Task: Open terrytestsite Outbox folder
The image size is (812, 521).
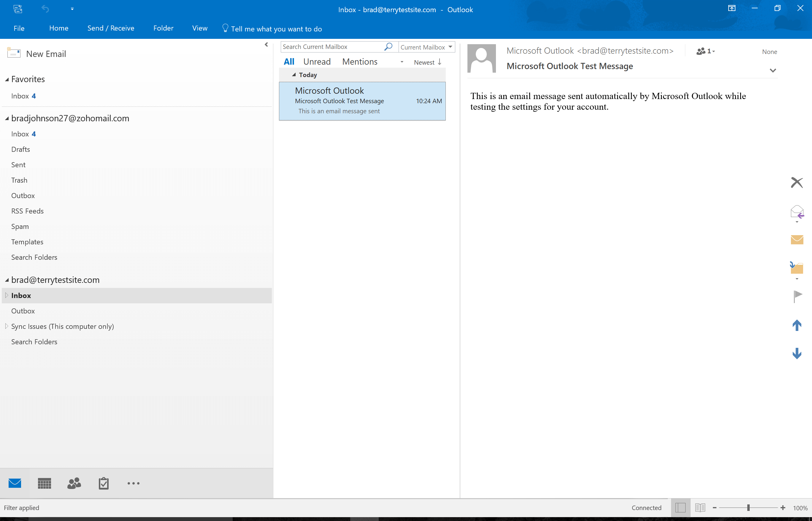Action: click(23, 311)
